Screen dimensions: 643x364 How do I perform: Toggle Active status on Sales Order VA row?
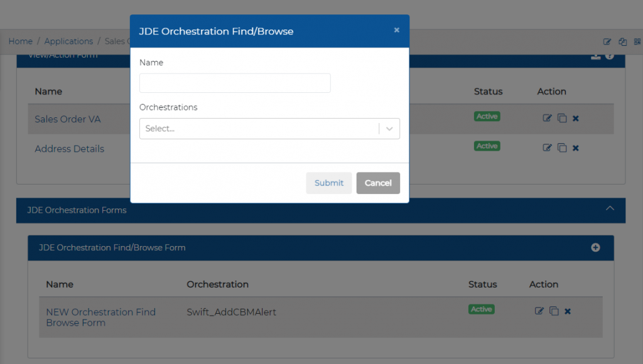(x=487, y=116)
